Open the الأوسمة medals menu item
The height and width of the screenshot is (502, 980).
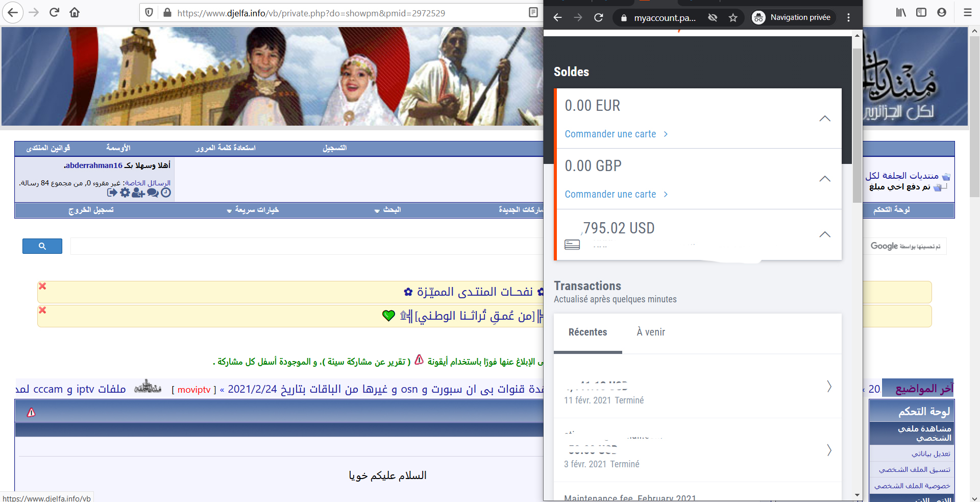118,148
